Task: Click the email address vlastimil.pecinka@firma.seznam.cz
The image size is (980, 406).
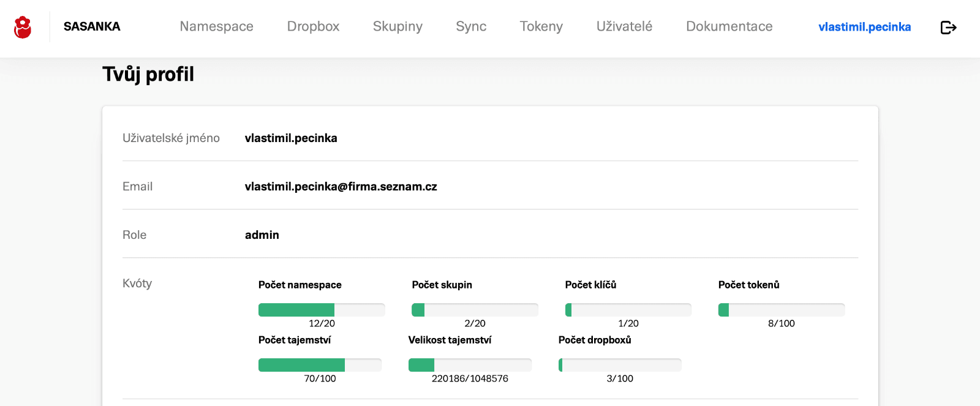Action: 341,187
